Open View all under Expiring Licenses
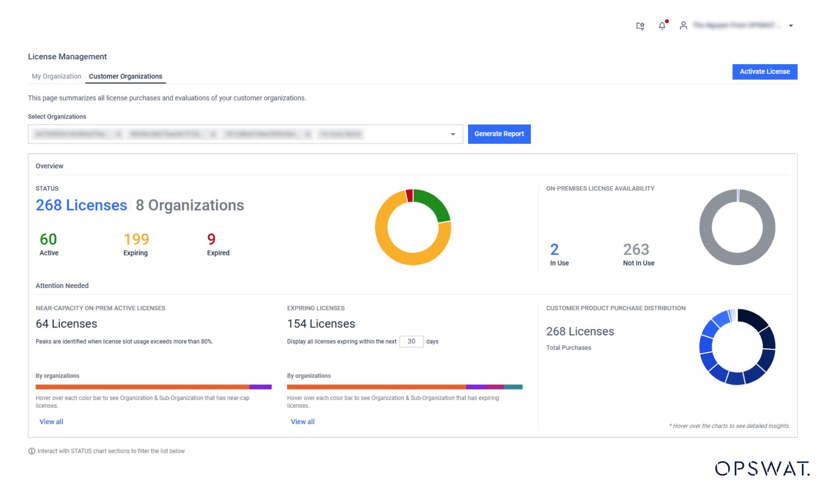833x504 pixels. click(x=303, y=421)
